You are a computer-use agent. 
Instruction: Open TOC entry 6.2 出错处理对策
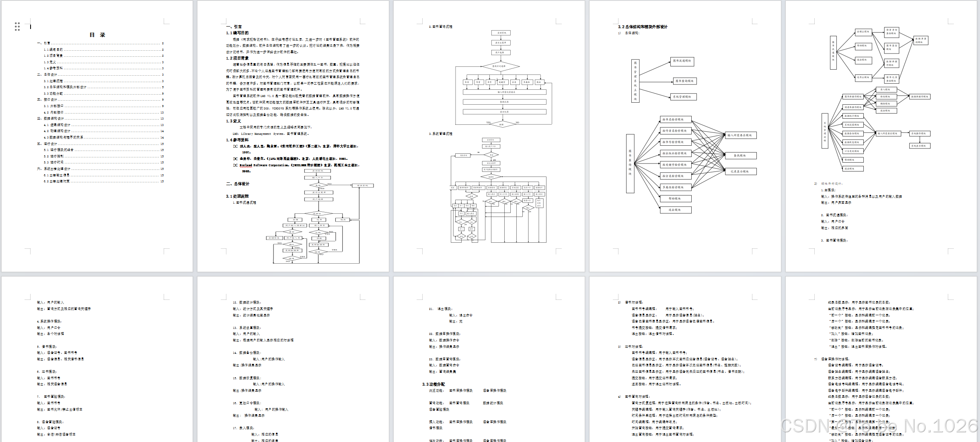57,181
